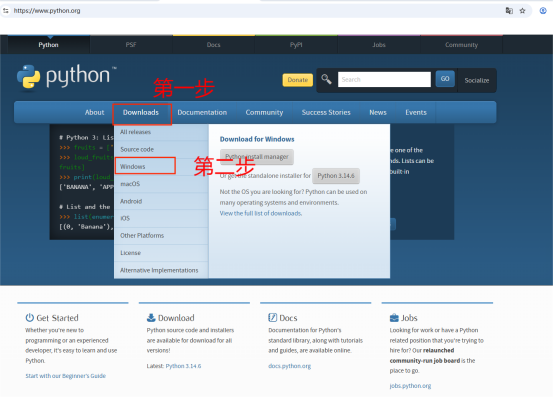Switch to the Jobs top tab
This screenshot has height=398, width=553.
[x=378, y=45]
